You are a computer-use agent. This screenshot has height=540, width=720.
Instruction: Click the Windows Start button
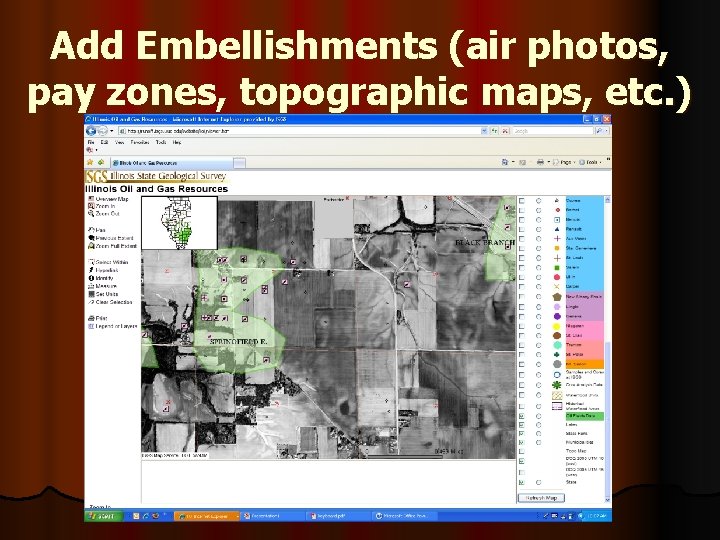click(x=102, y=516)
